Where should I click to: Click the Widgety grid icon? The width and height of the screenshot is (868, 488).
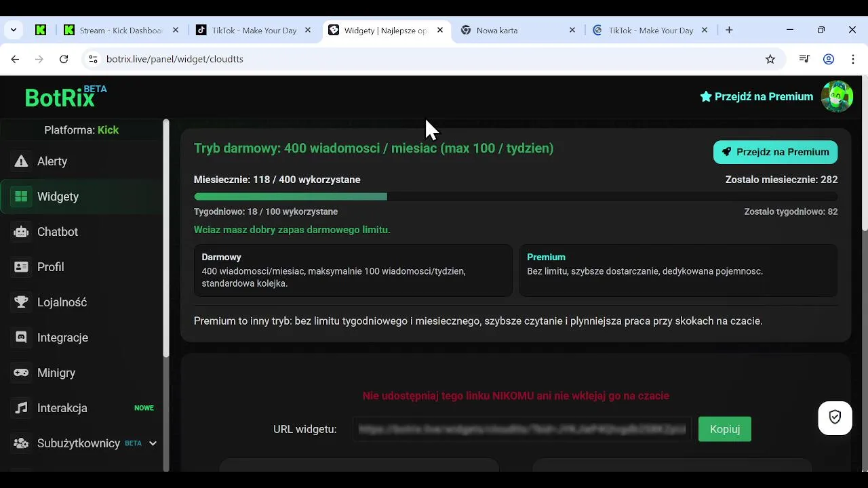point(21,197)
